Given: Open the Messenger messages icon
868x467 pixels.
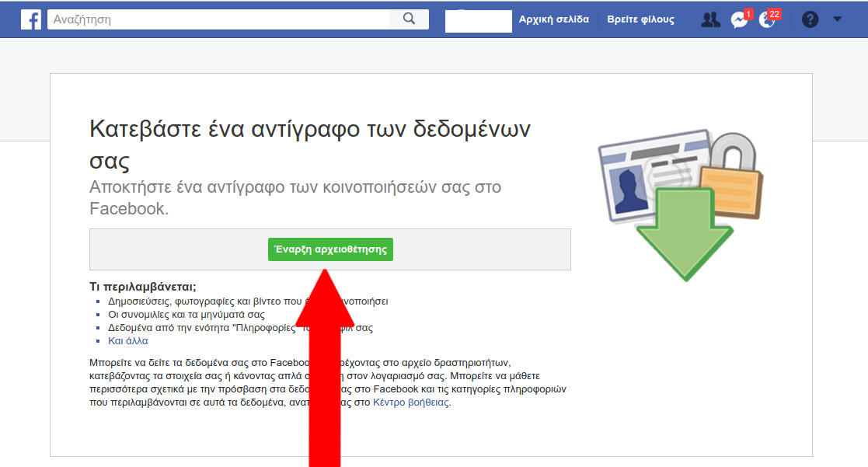Looking at the screenshot, I should [739, 20].
